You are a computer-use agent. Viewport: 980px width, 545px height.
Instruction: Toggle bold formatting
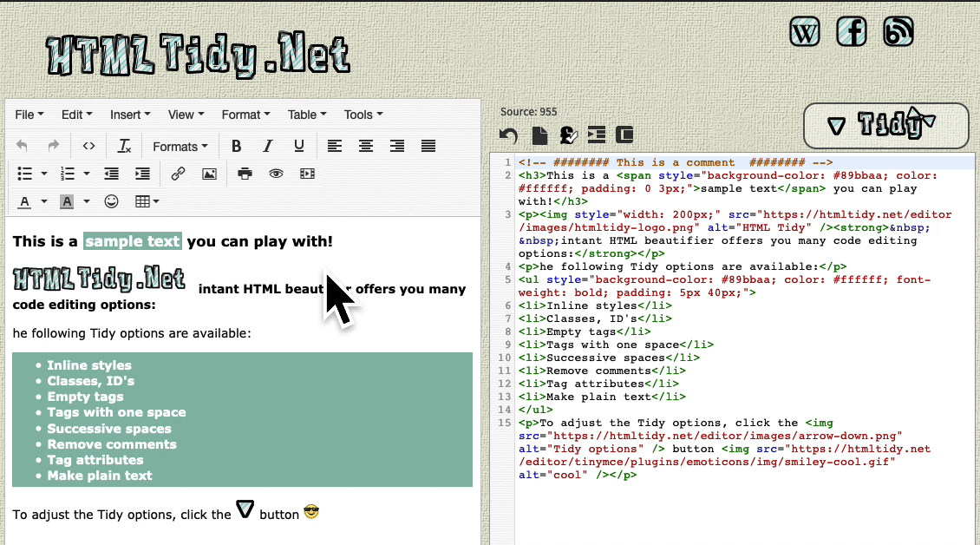click(236, 147)
